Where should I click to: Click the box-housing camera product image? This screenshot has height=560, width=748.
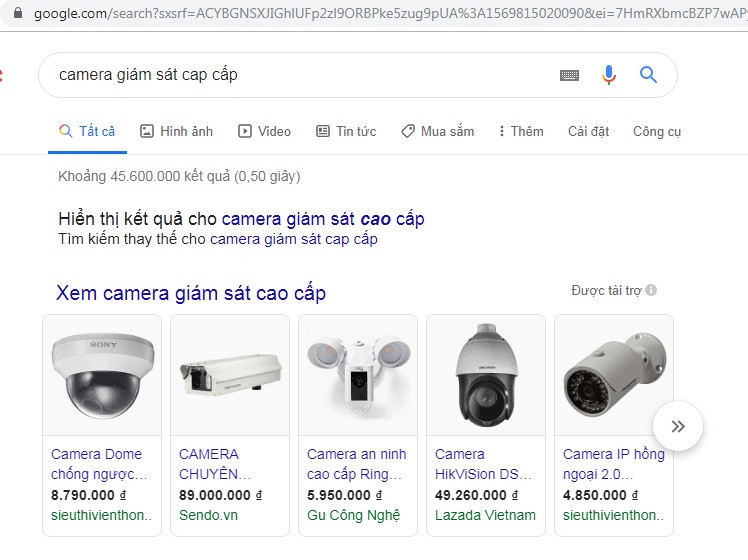[230, 375]
